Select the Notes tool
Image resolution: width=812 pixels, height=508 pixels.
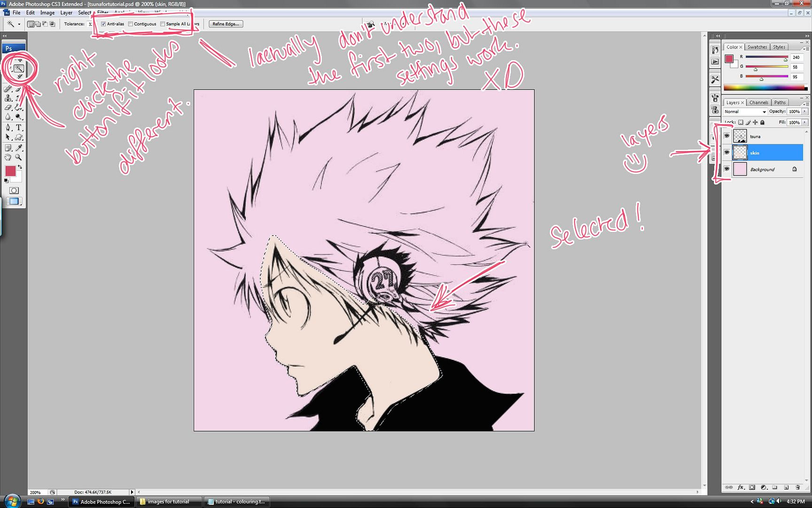coord(8,148)
